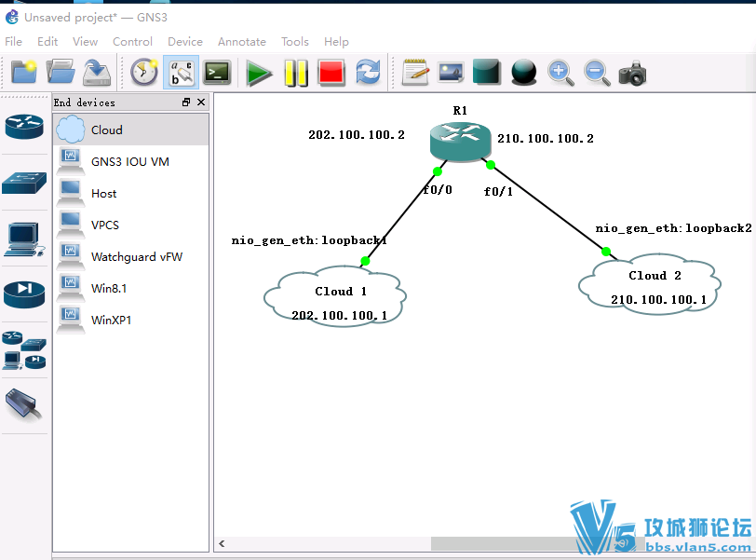The height and width of the screenshot is (560, 756).
Task: Open the Tools menu
Action: [x=294, y=42]
